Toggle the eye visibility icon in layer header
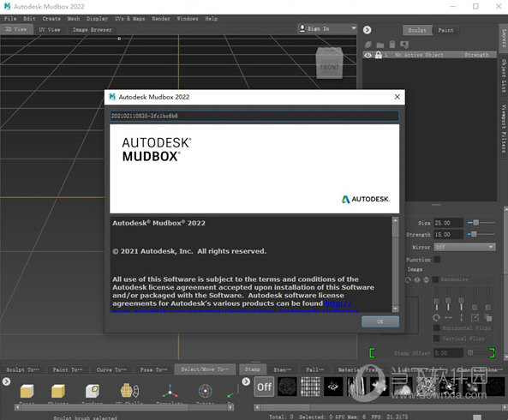Viewport: 508px width, 420px height. click(368, 55)
